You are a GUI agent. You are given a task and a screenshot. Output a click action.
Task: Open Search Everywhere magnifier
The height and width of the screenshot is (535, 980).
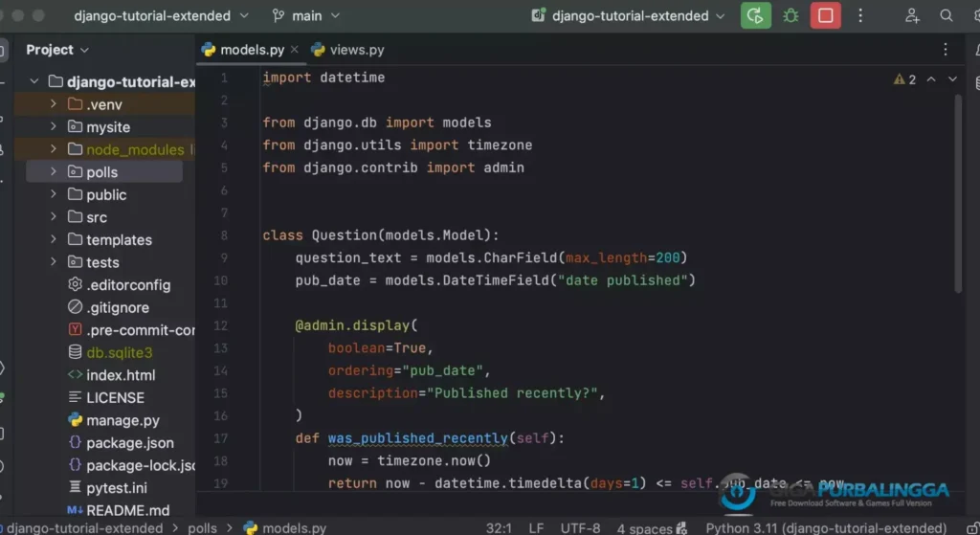[947, 15]
